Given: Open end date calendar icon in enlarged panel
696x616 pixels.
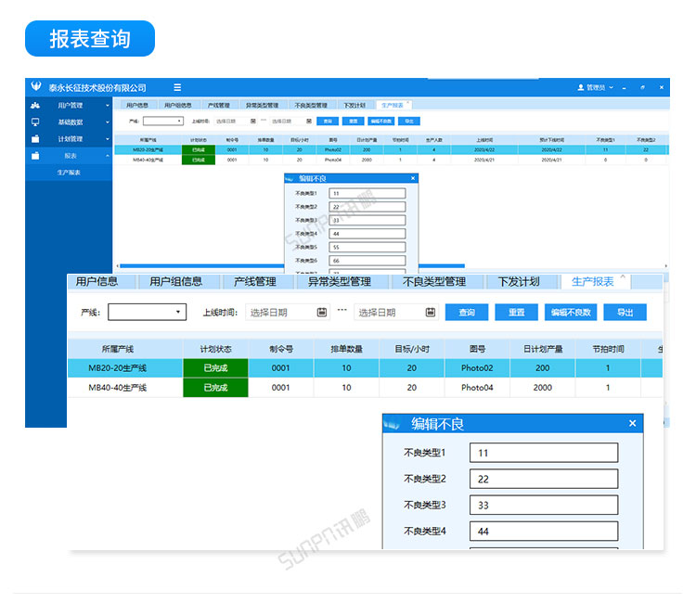Looking at the screenshot, I should pos(430,313).
